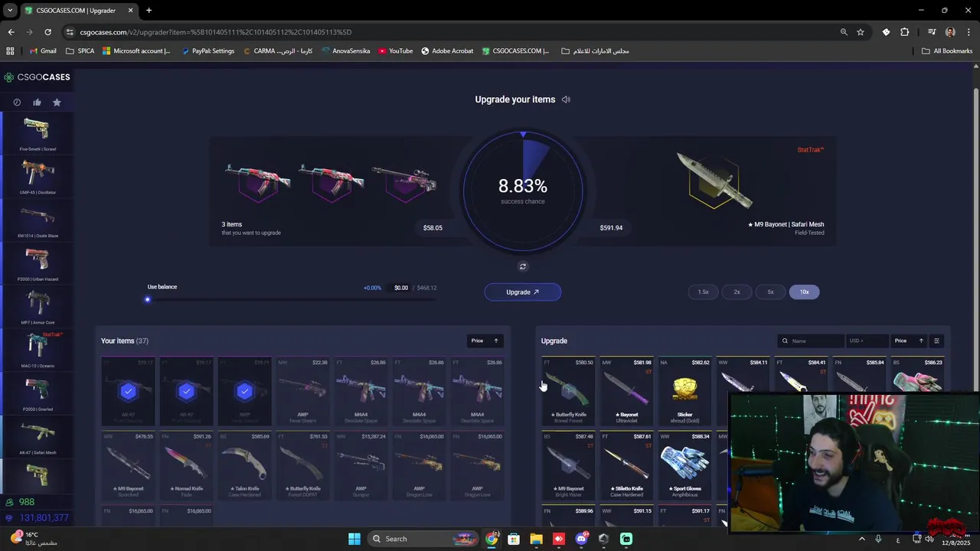Open the recent drops clock icon in sidebar
This screenshot has height=551, width=980.
click(x=17, y=103)
